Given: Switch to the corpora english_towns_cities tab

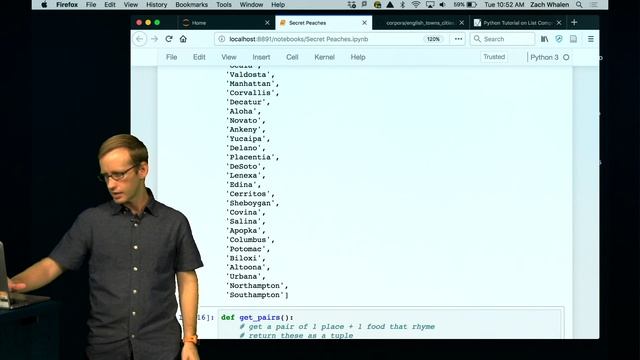Looking at the screenshot, I should point(420,23).
